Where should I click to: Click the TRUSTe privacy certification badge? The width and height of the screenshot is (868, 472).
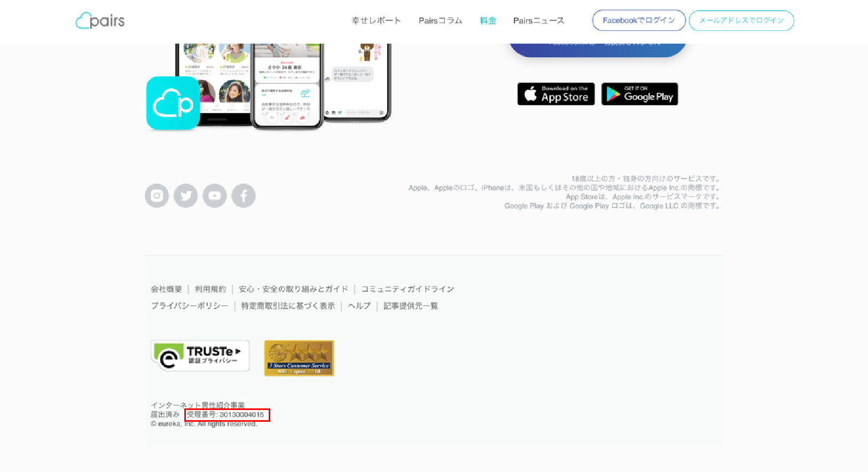pos(200,355)
